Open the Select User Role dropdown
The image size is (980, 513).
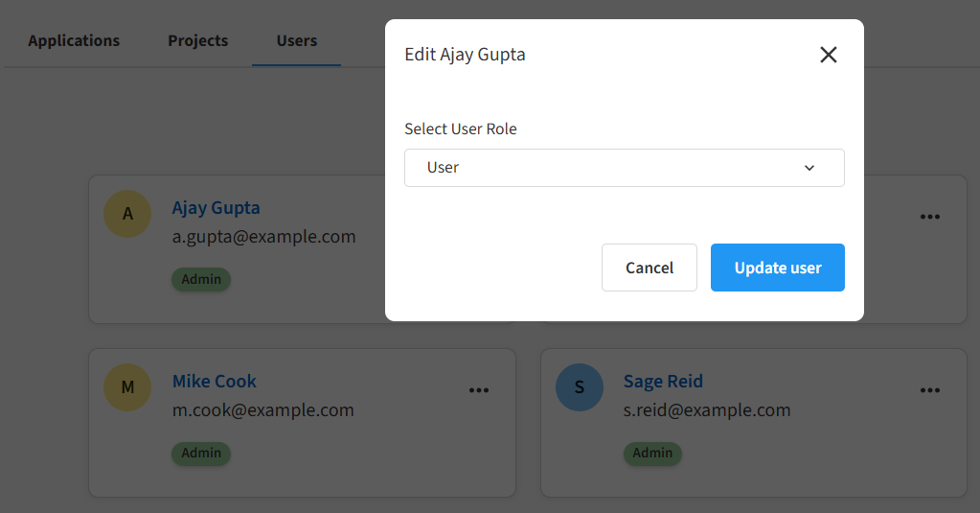coord(624,168)
